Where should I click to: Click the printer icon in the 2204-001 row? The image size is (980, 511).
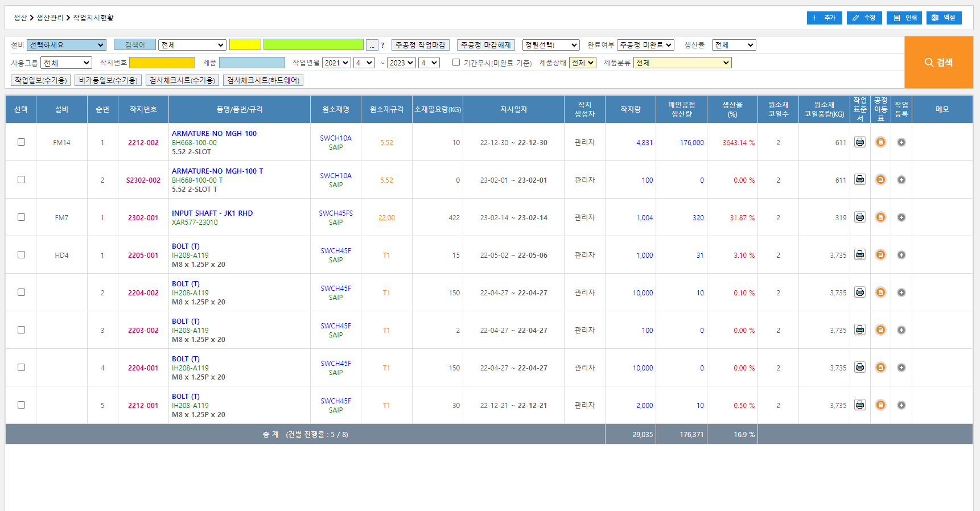coord(860,368)
